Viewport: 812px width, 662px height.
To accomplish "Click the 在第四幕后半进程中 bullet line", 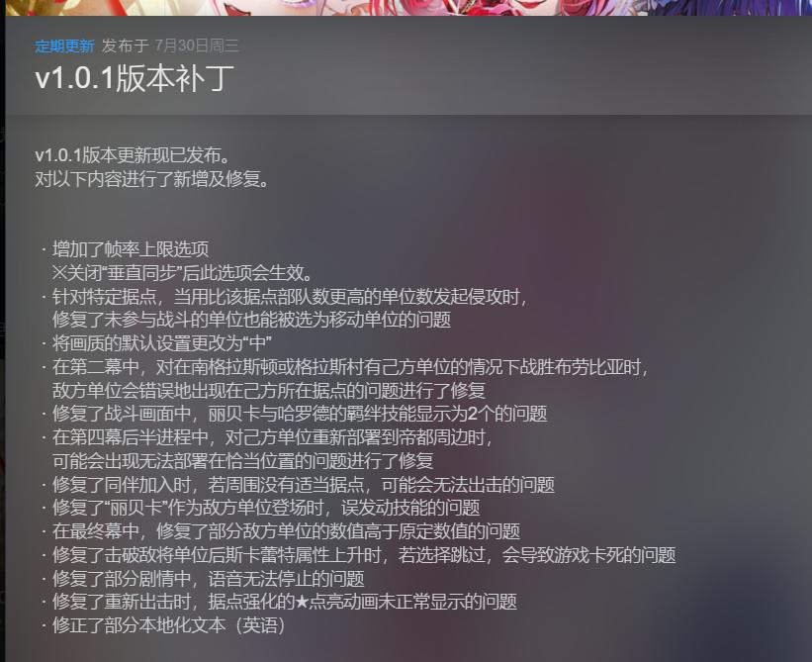I will (272, 437).
